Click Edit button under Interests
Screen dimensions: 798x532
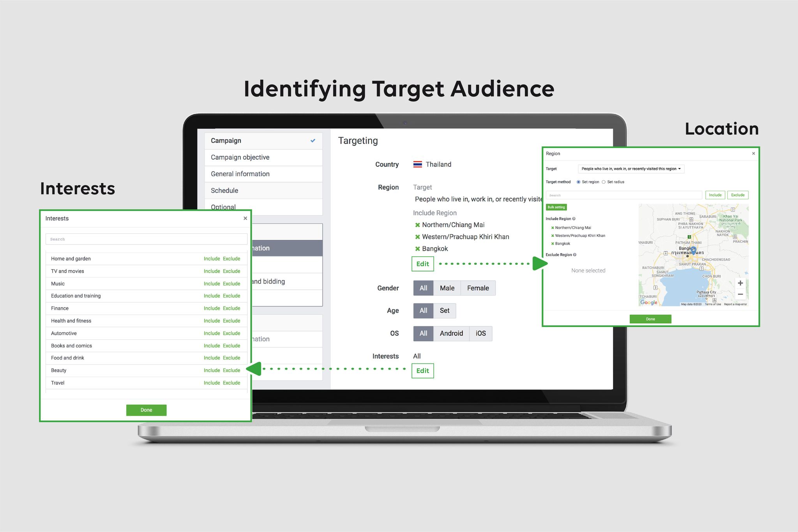point(423,371)
